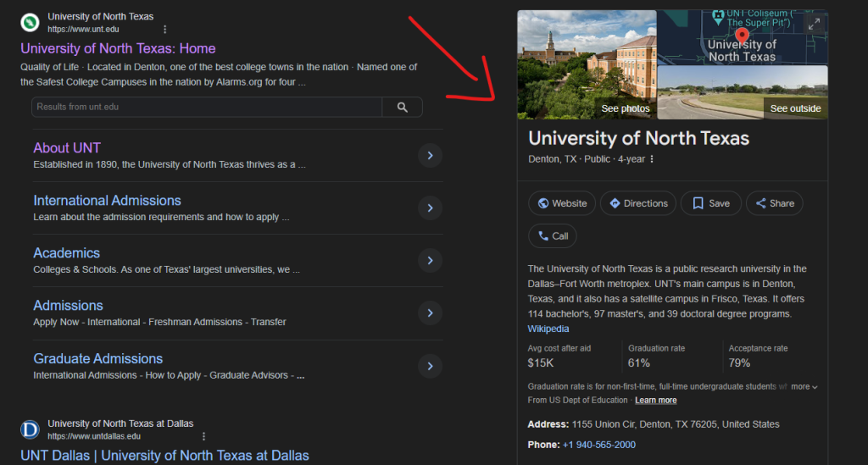Screen dimensions: 868x465
Task: Click the Website button
Action: click(562, 203)
